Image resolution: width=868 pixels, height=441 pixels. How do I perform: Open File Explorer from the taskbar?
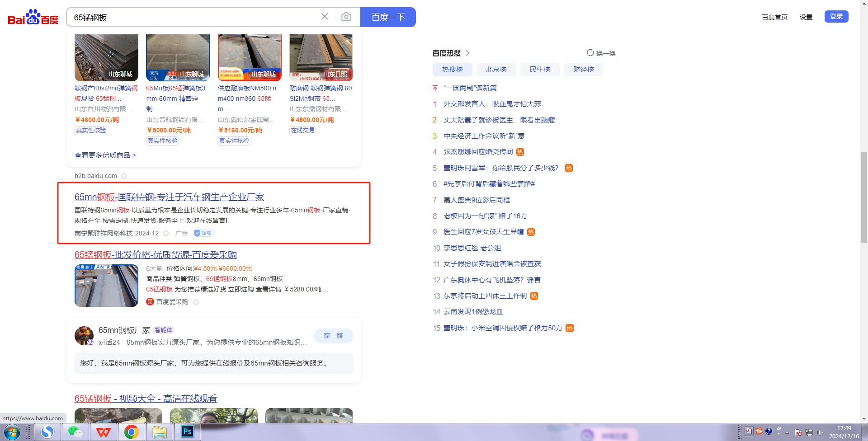[160, 432]
